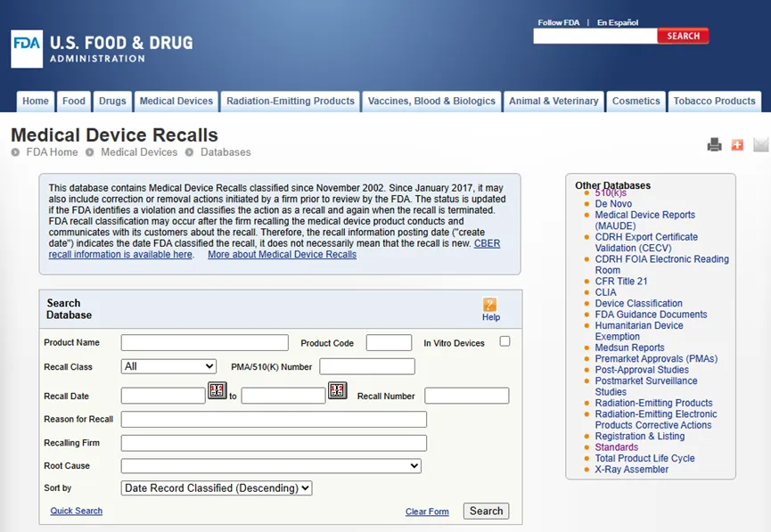Open the Sort by dropdown

click(217, 487)
